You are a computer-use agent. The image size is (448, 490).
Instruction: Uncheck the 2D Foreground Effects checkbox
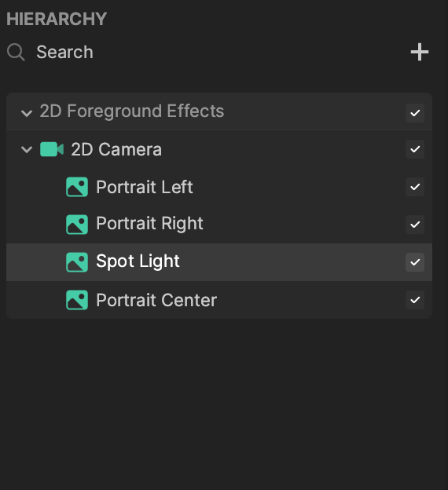coord(415,113)
